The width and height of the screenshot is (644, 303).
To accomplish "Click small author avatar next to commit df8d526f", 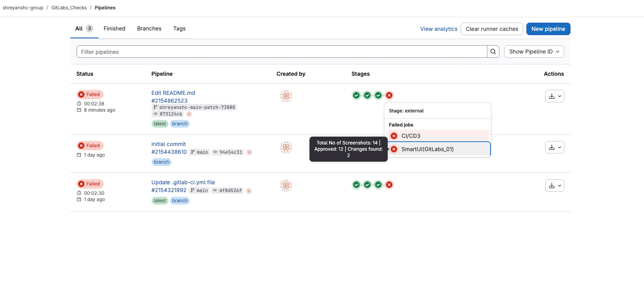I will [x=249, y=191].
